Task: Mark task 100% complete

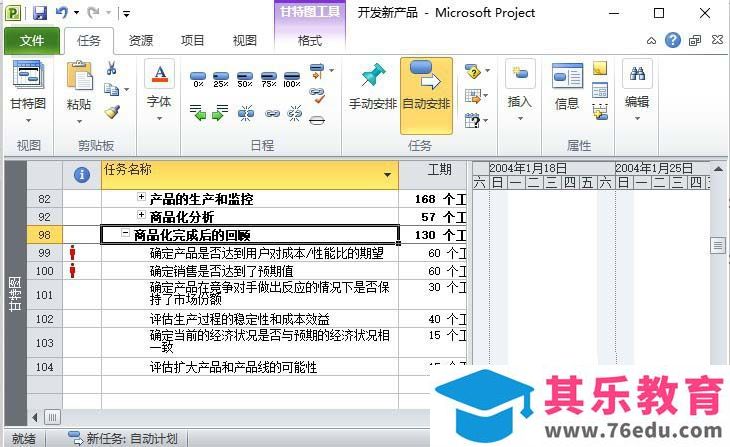Action: pyautogui.click(x=292, y=80)
